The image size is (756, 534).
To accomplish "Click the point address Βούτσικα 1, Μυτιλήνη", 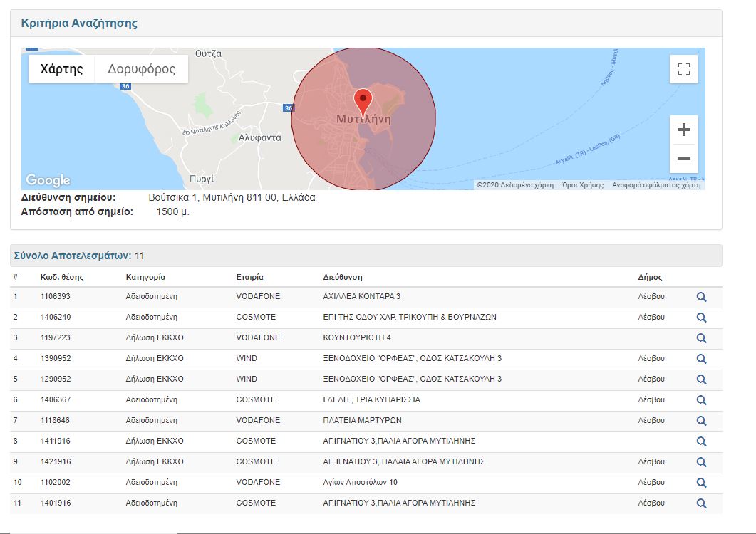I will coord(232,198).
